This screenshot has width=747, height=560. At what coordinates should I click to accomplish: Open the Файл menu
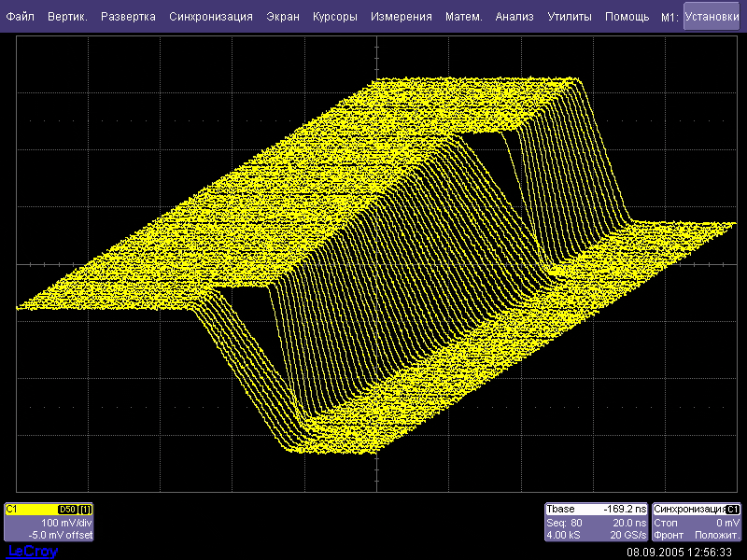[x=21, y=17]
